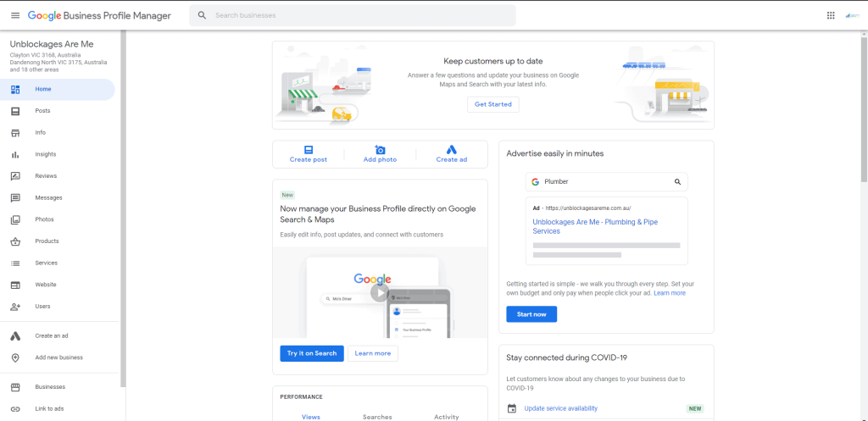
Task: Click the Insights bar chart icon
Action: point(15,154)
